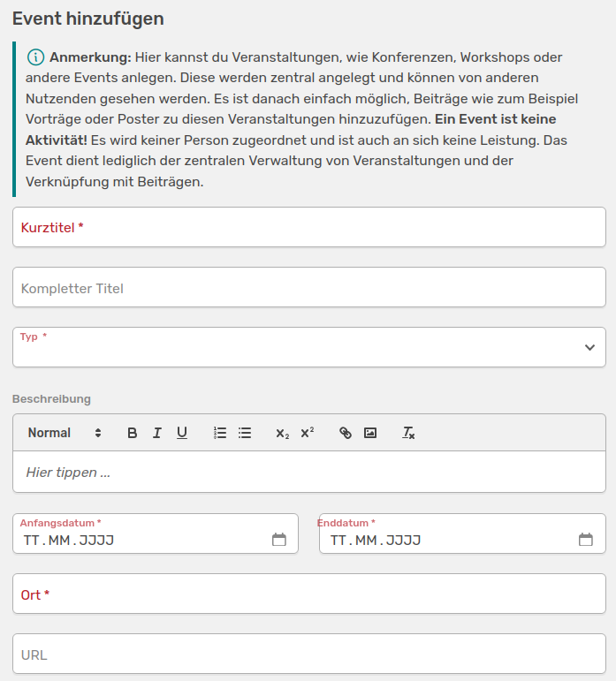
Task: Insert a bulleted list
Action: tap(245, 433)
